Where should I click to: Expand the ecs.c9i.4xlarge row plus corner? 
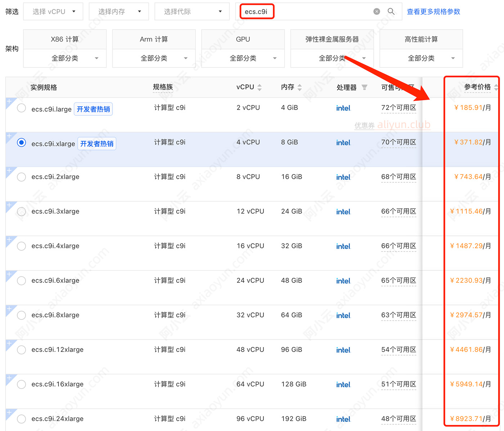10,240
